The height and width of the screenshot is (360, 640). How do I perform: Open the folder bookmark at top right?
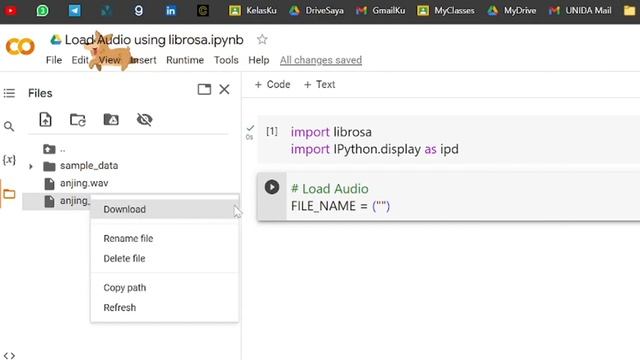[x=630, y=10]
